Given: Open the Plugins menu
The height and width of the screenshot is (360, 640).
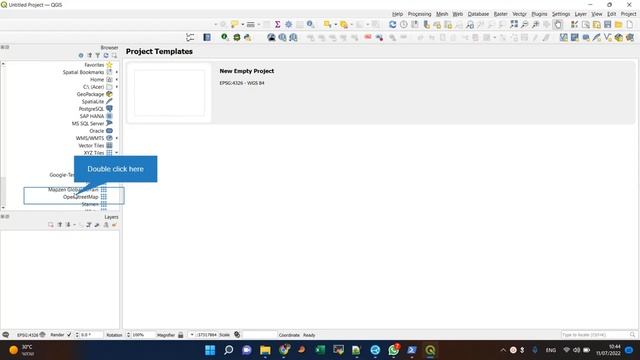Looking at the screenshot, I should [x=539, y=14].
